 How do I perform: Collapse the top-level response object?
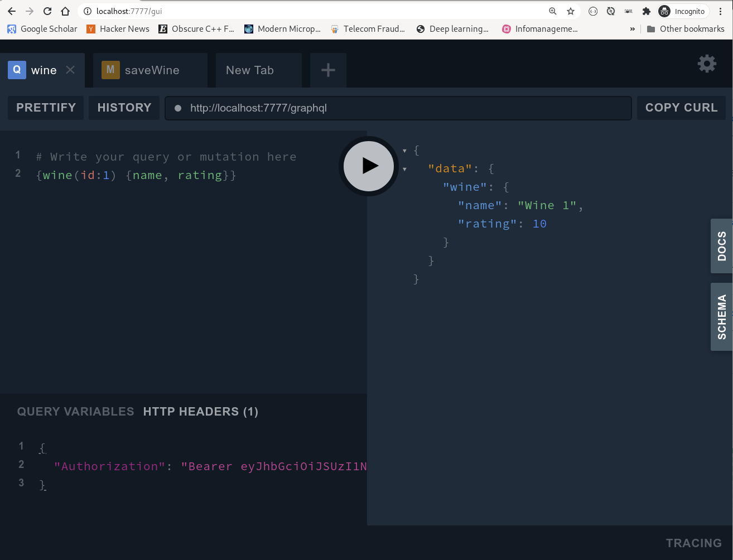point(404,150)
